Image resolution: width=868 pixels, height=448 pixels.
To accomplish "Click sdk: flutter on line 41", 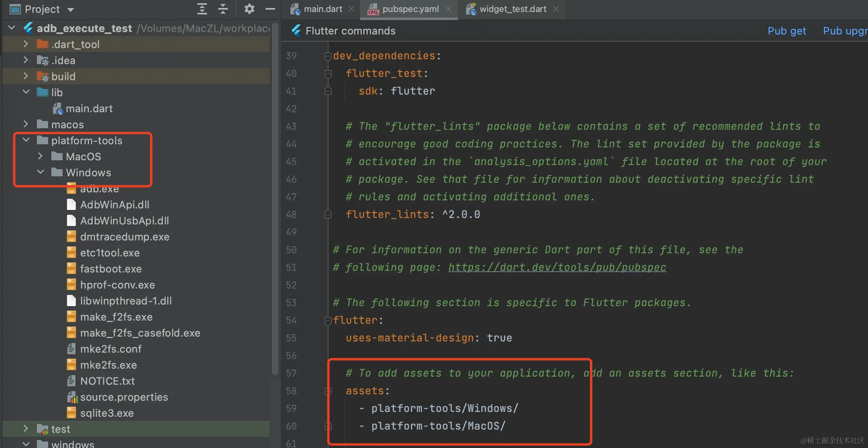I will tap(397, 91).
